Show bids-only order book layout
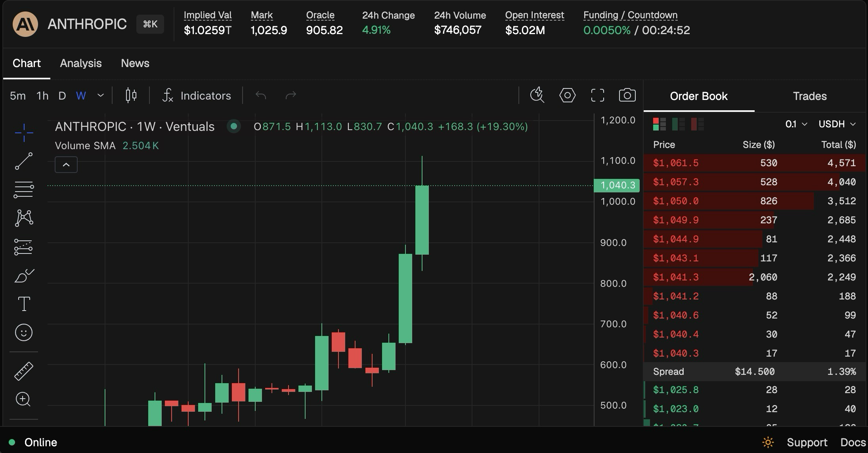 click(679, 124)
